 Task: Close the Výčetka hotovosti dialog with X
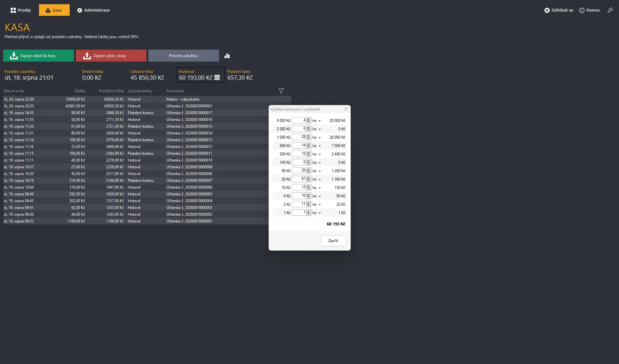pos(346,109)
